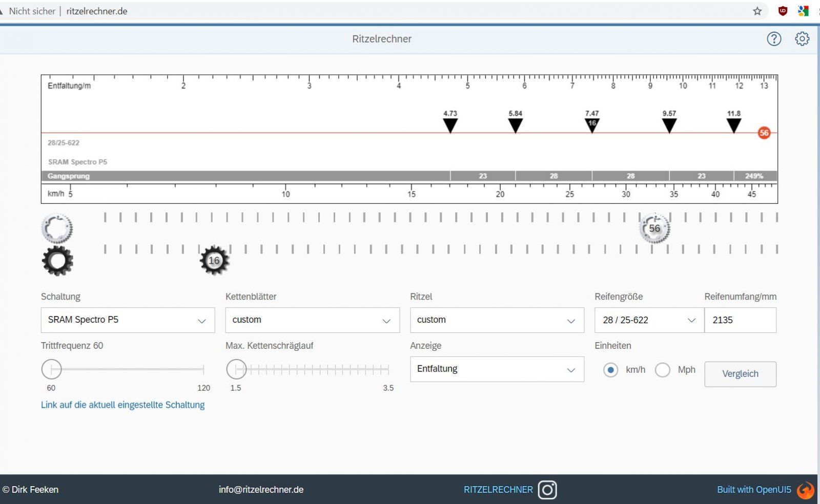Click the 16-tooth sprocket gear icon
This screenshot has height=504, width=820.
pyautogui.click(x=214, y=261)
